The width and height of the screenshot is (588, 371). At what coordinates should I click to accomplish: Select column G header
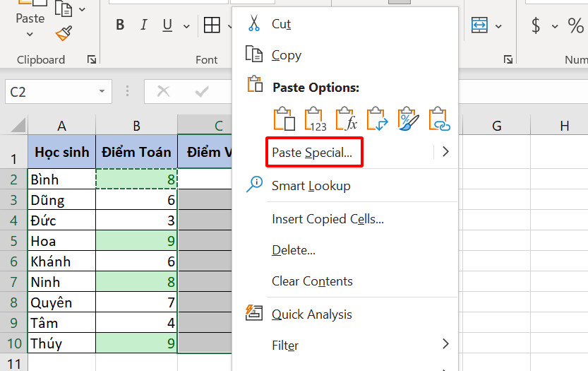[x=496, y=125]
